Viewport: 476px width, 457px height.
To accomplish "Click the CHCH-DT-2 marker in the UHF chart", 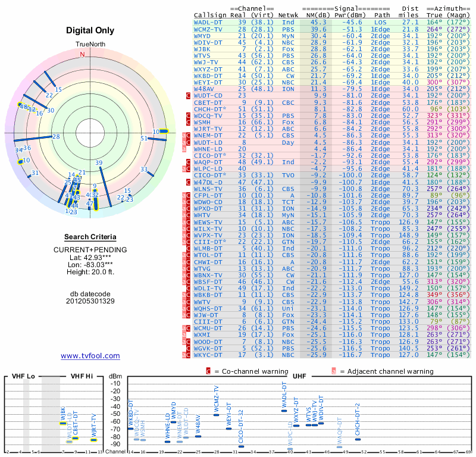I will [x=358, y=439].
